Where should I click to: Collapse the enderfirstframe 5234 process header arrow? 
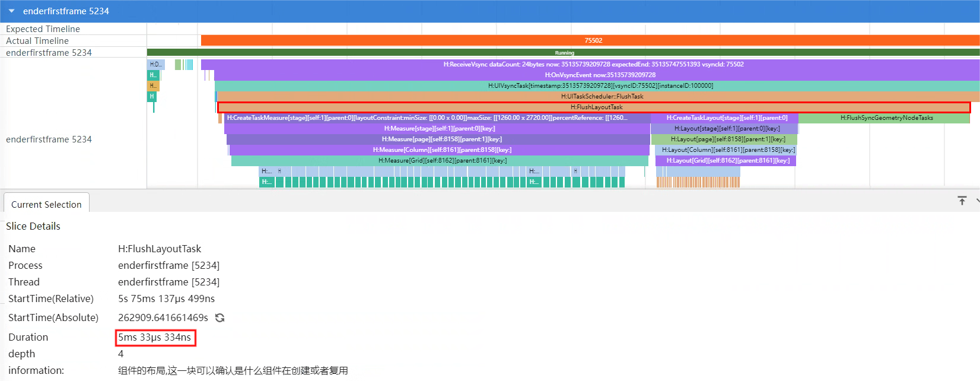(11, 11)
